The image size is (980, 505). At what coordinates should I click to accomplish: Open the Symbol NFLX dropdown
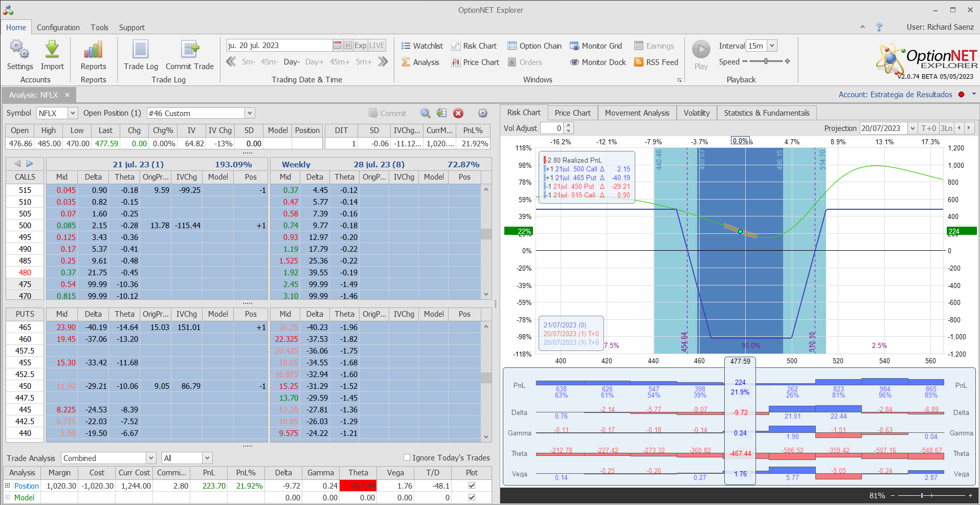73,113
